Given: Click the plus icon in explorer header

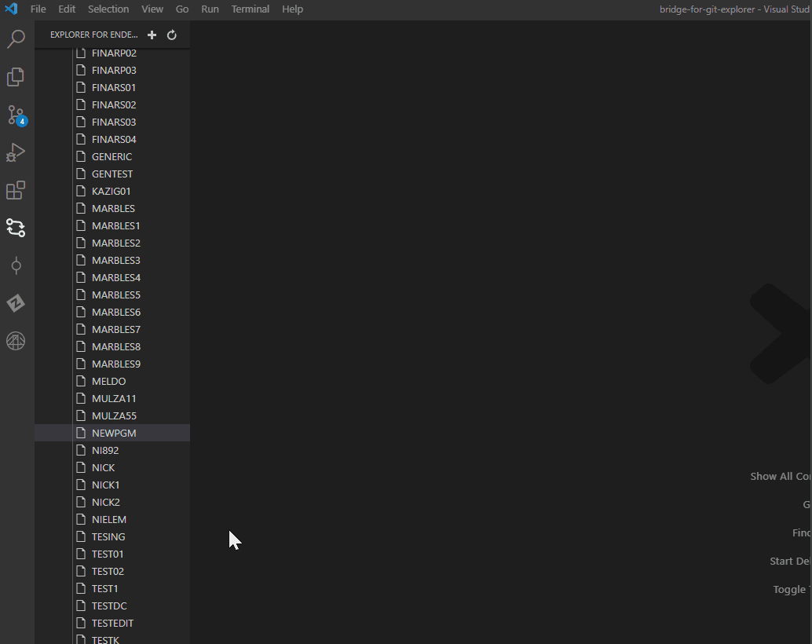Looking at the screenshot, I should [x=152, y=35].
